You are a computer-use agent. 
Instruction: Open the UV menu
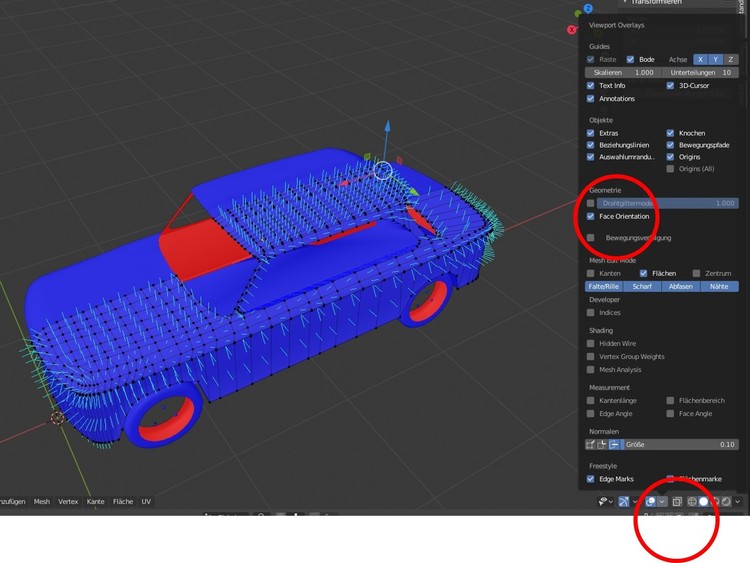pos(146,501)
